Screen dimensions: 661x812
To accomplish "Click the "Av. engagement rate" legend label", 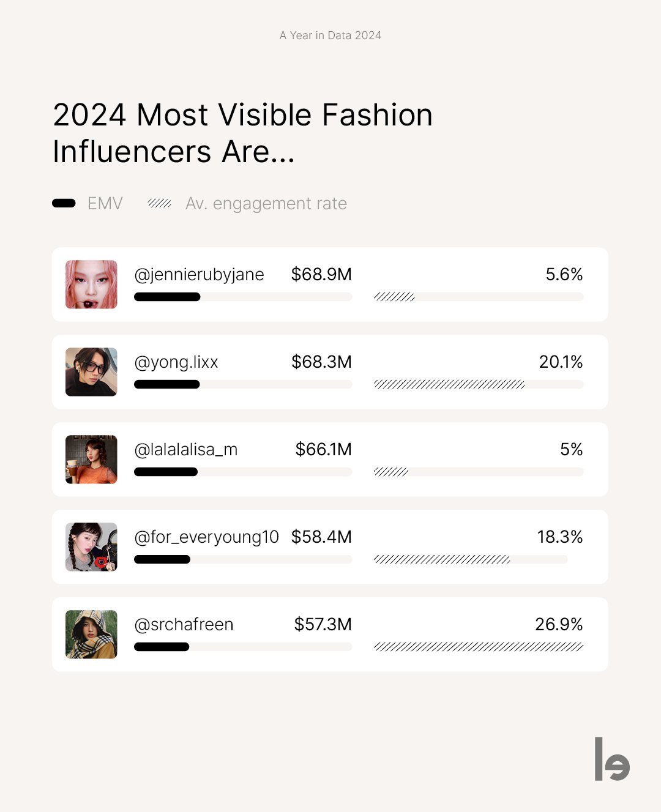I will (266, 203).
